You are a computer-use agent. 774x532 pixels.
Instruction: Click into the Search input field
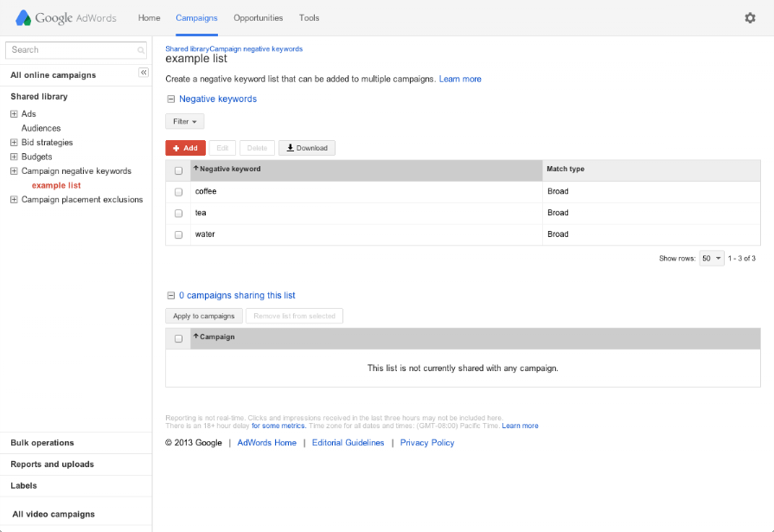73,50
